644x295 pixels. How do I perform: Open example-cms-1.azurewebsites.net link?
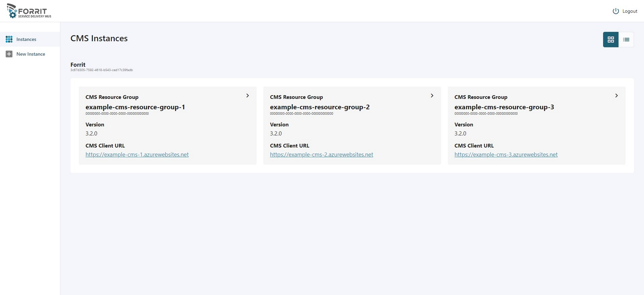click(x=137, y=154)
